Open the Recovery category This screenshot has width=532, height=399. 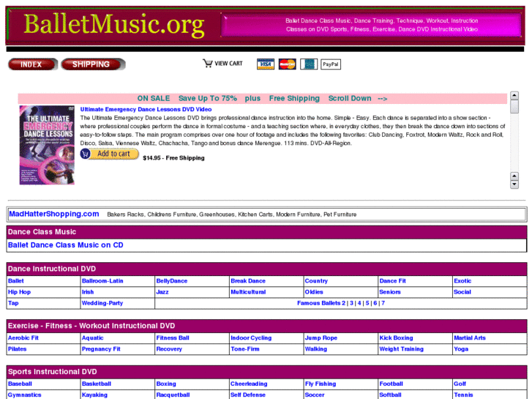tap(169, 349)
